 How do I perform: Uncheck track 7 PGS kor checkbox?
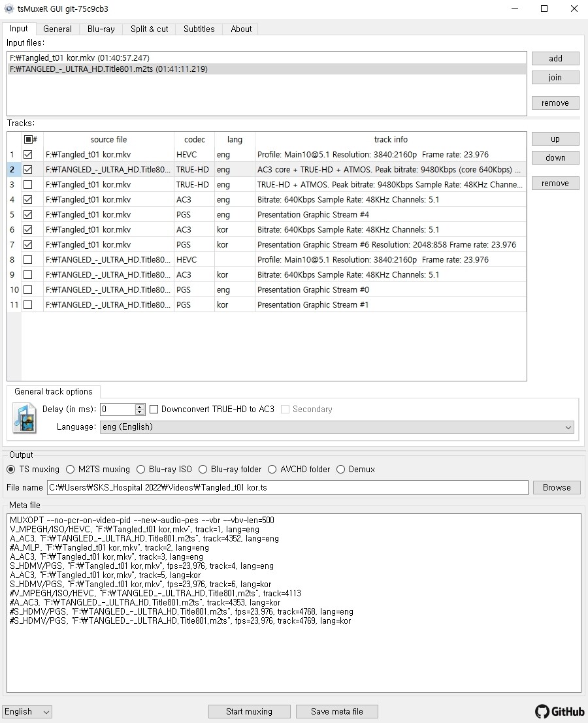click(x=27, y=244)
